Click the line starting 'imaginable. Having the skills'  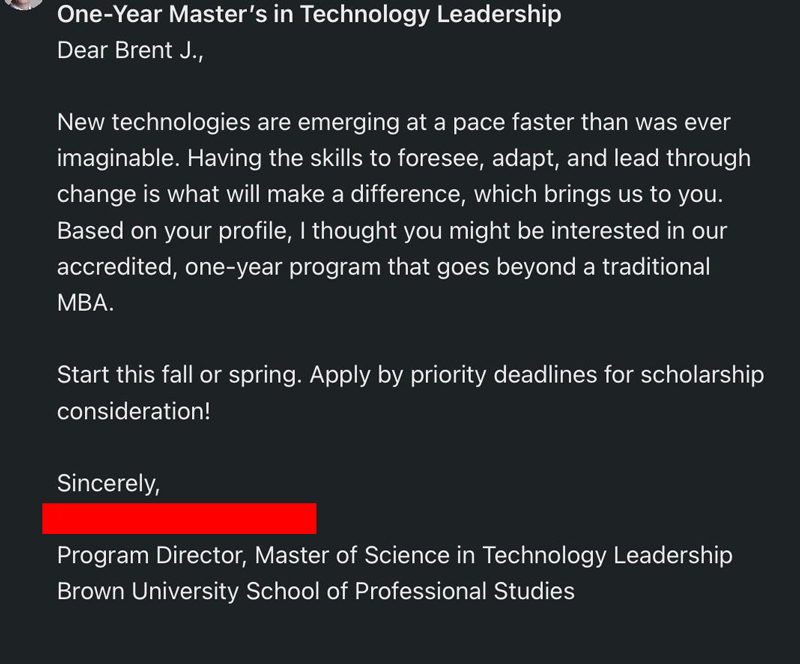point(404,158)
